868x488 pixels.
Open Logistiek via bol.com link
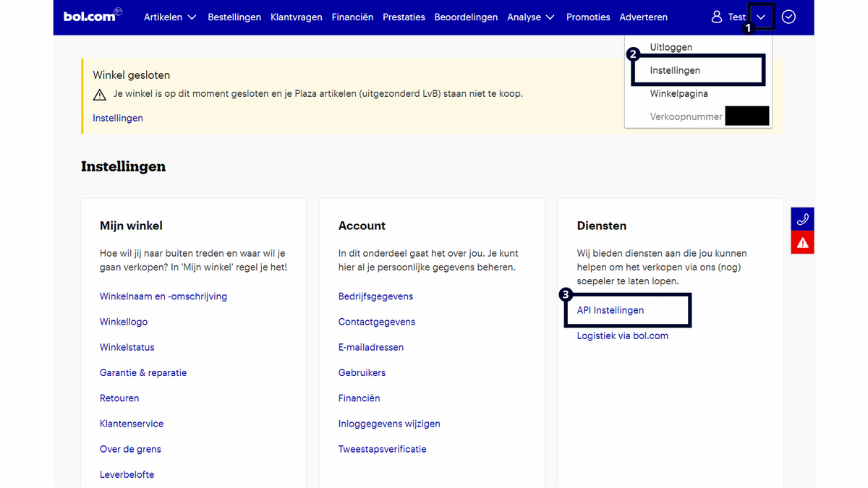[x=623, y=335]
